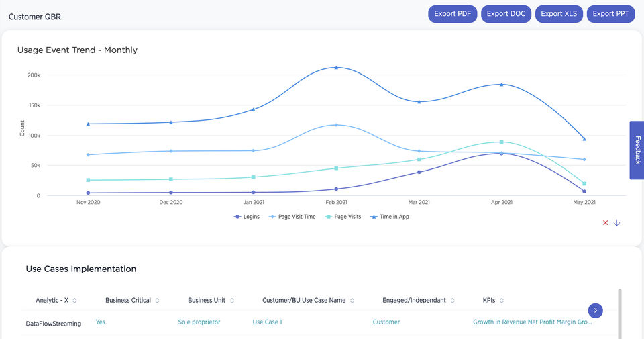Click the Page Visit Time Feb 2021 point
Viewport: 644px width, 339px height.
336,125
